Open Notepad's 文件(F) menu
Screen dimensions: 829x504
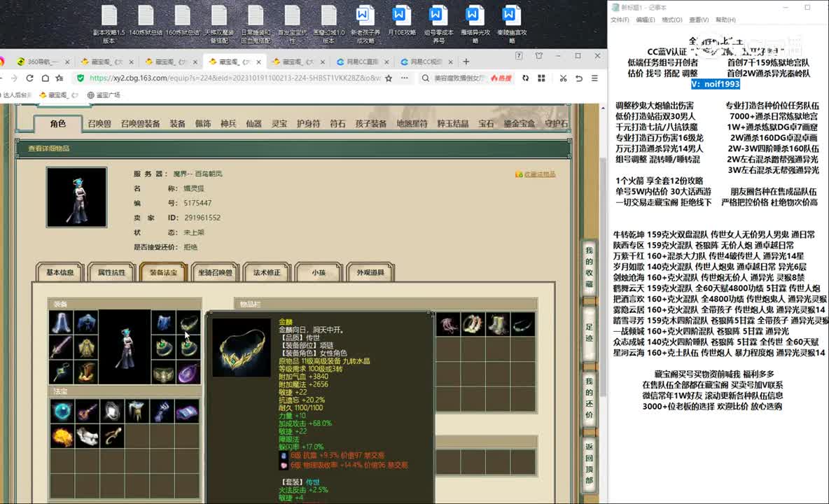point(620,20)
